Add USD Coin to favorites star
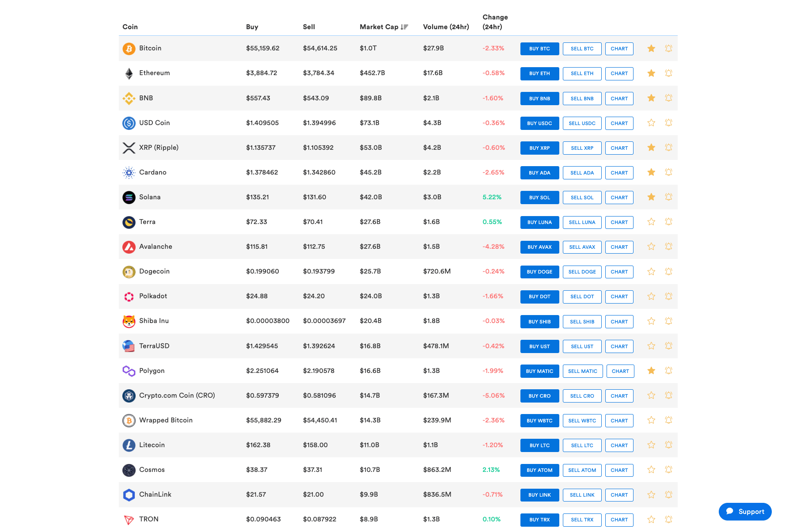793x532 pixels. pyautogui.click(x=651, y=123)
